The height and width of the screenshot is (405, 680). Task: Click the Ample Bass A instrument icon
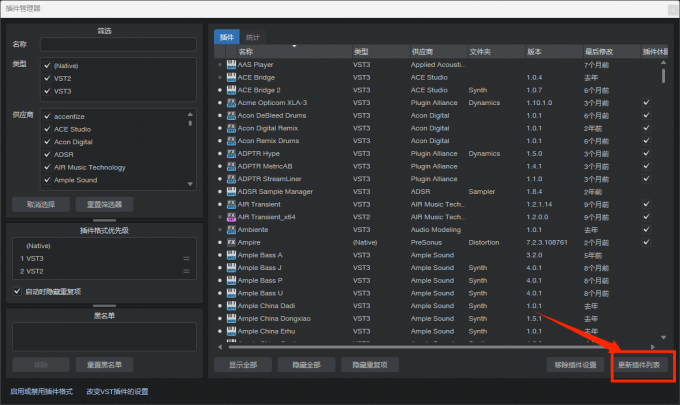click(x=230, y=255)
